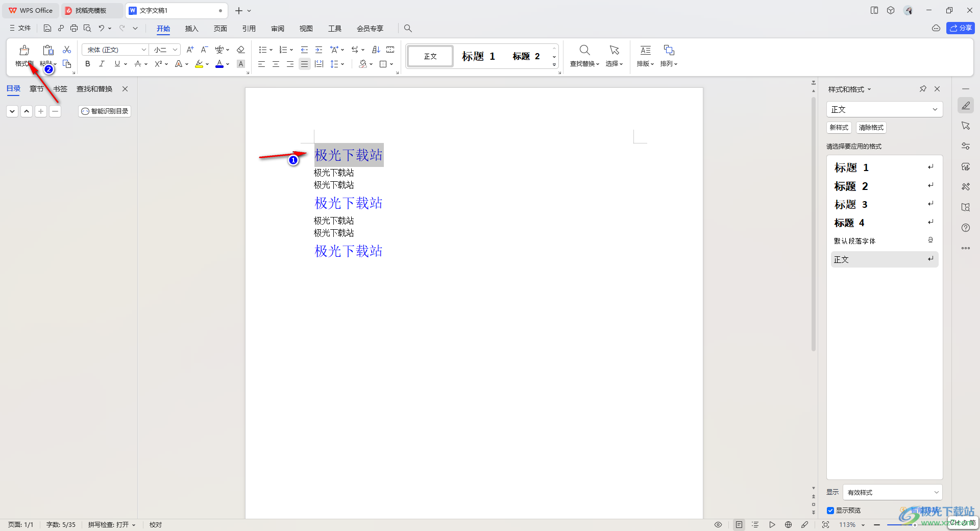980x531 pixels.
Task: Switch to 审阅 ribbon tab
Action: [x=278, y=29]
